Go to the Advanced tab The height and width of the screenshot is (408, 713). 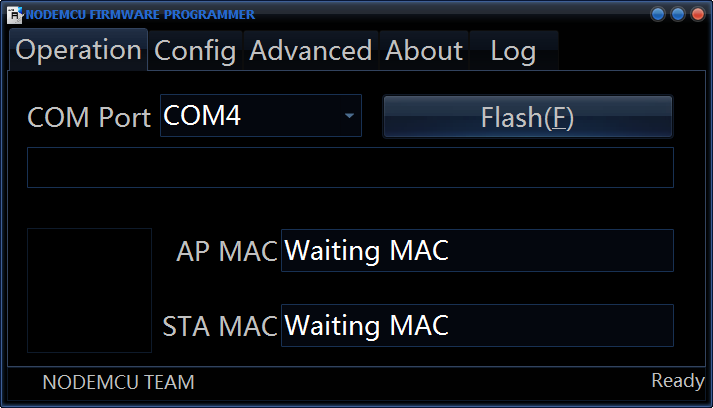coord(310,51)
